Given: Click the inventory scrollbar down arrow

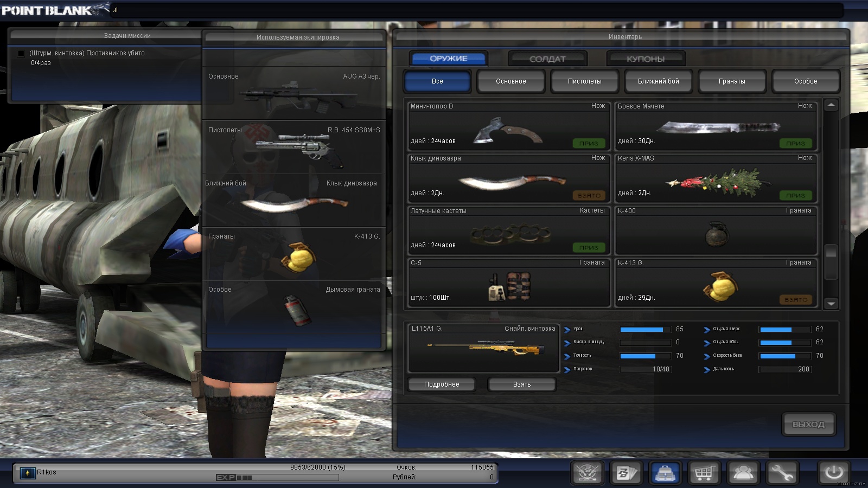Looking at the screenshot, I should point(831,304).
